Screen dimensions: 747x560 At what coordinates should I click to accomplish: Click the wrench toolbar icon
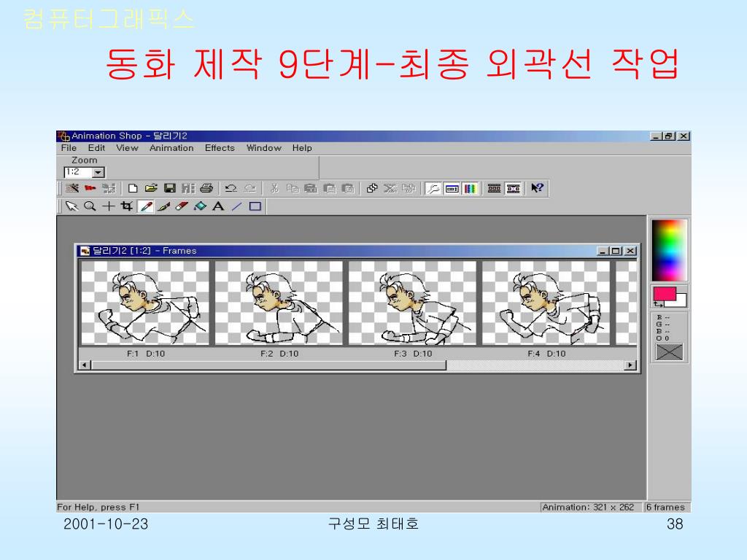pos(433,189)
